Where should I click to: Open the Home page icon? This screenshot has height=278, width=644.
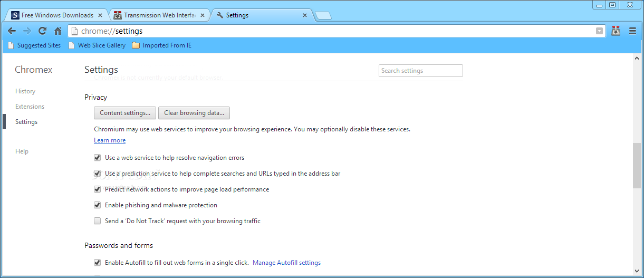(x=58, y=31)
